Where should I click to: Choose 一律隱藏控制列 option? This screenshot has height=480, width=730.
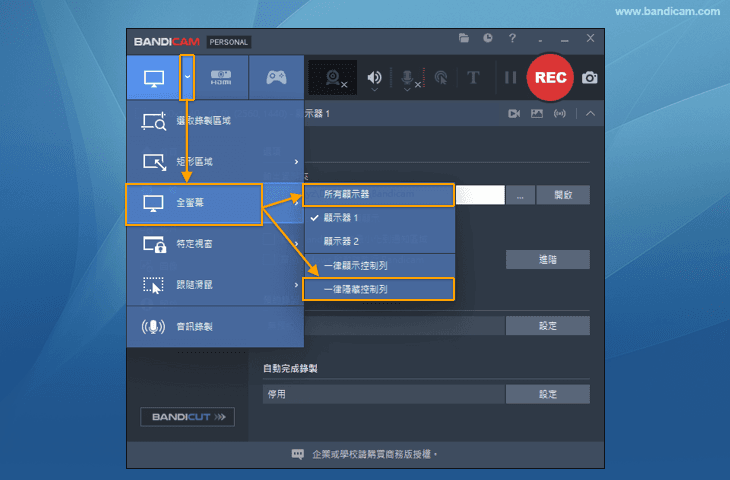click(x=379, y=289)
